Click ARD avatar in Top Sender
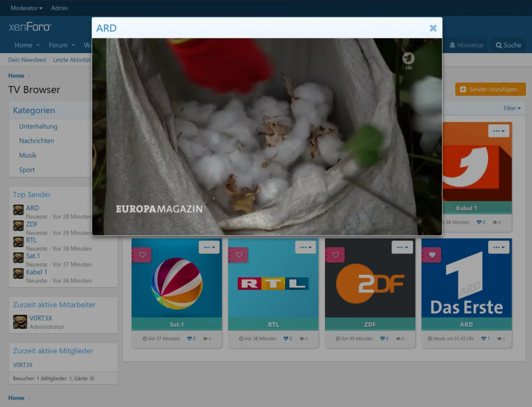Screen dimensions: 532x407 (18, 210)
